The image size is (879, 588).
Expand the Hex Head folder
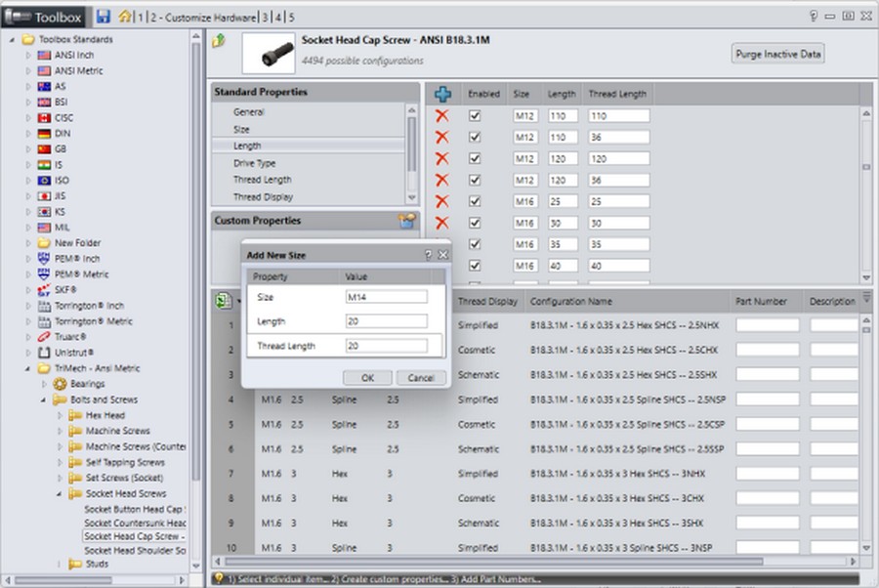60,415
